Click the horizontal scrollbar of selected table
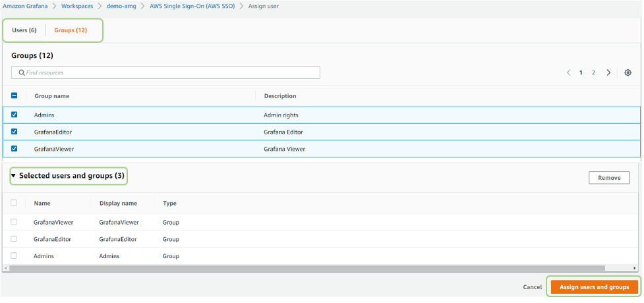This screenshot has height=303, width=644. [307, 267]
